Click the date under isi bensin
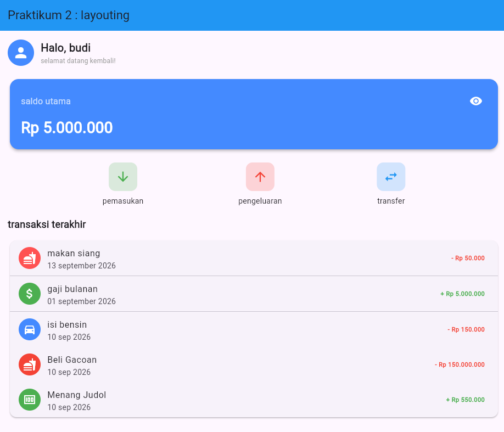 (69, 337)
